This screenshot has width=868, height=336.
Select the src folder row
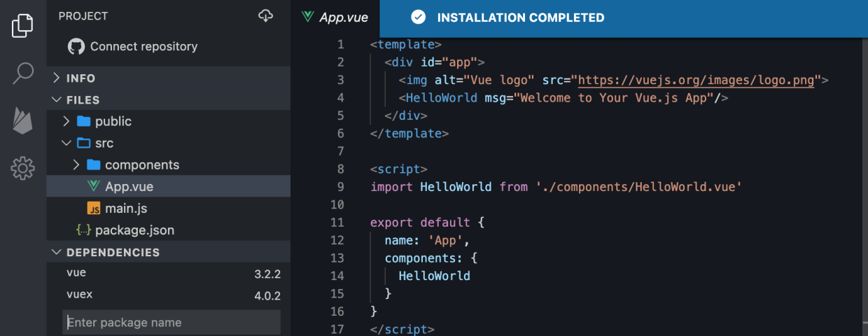[x=169, y=143]
